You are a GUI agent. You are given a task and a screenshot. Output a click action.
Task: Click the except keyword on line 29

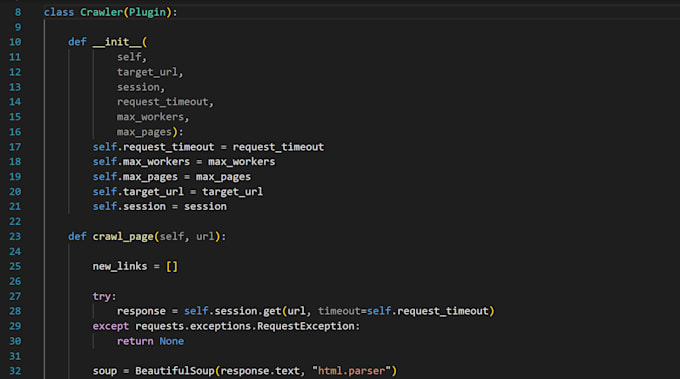tap(111, 326)
